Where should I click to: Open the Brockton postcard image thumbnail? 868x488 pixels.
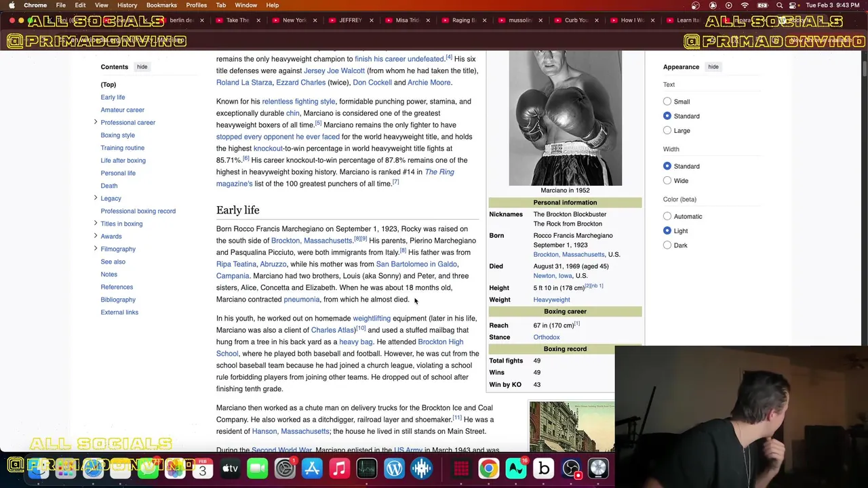pyautogui.click(x=572, y=426)
